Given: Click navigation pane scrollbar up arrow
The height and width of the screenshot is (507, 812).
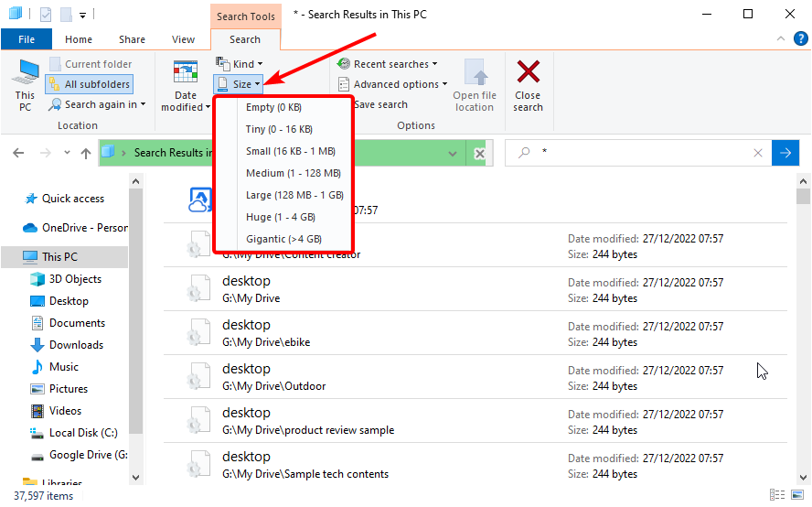Looking at the screenshot, I should pos(135,181).
